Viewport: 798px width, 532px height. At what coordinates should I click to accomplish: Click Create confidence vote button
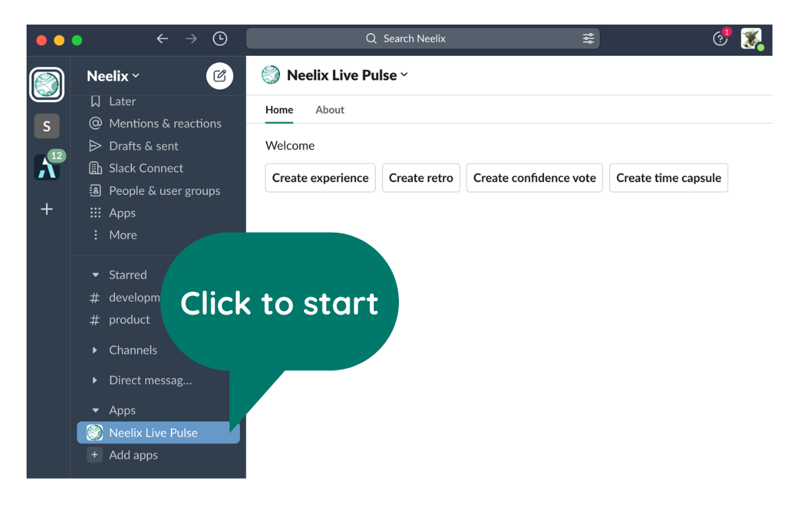pyautogui.click(x=535, y=178)
